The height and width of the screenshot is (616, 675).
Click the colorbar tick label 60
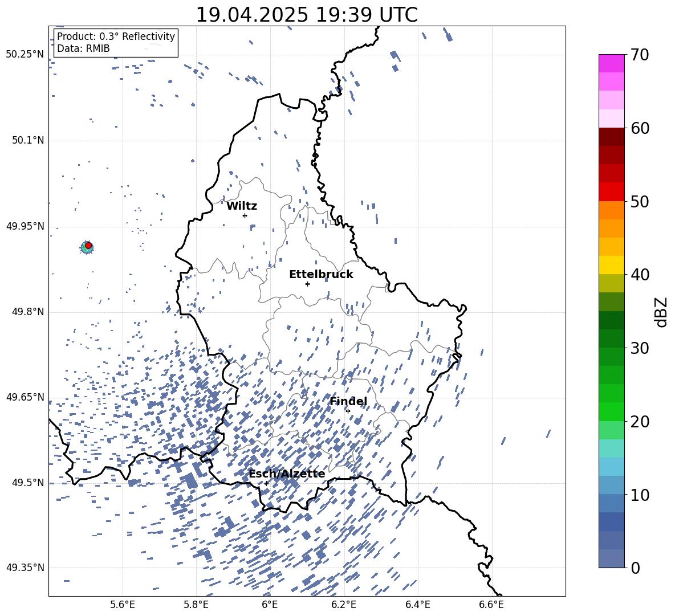point(640,128)
